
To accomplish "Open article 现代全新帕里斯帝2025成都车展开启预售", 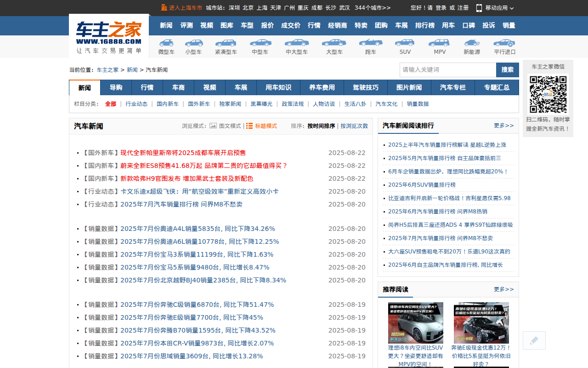I will tap(183, 153).
